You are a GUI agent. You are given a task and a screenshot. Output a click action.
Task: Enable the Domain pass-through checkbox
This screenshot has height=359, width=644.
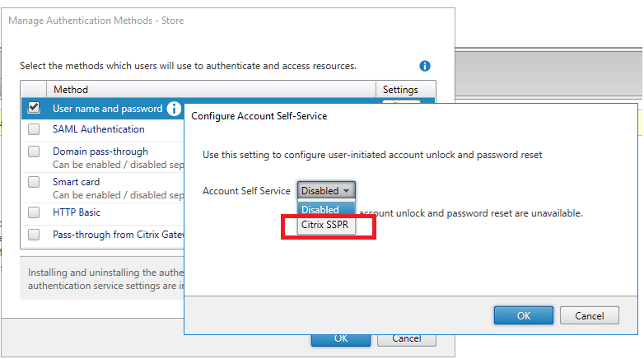34,152
